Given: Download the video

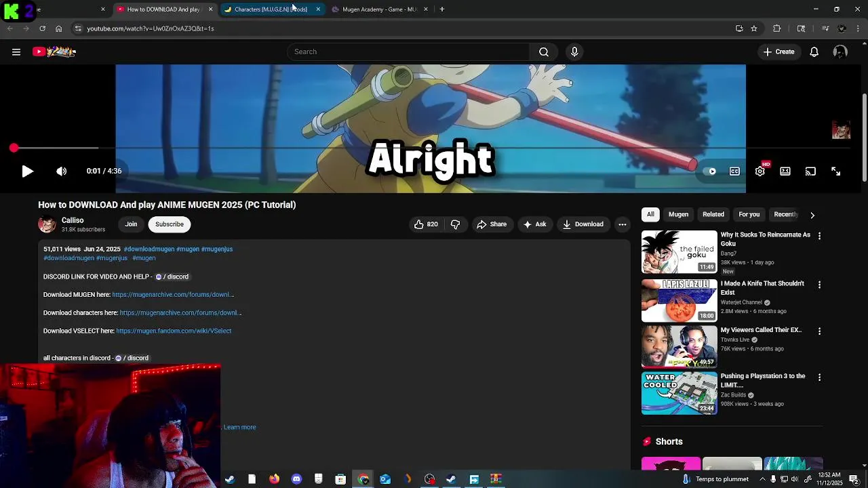Looking at the screenshot, I should pos(583,224).
